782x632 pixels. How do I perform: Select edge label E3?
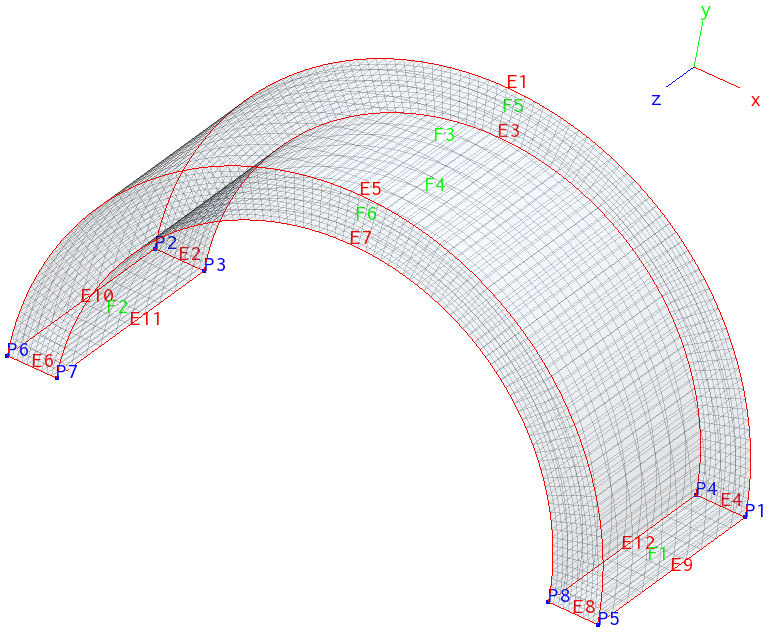[509, 130]
